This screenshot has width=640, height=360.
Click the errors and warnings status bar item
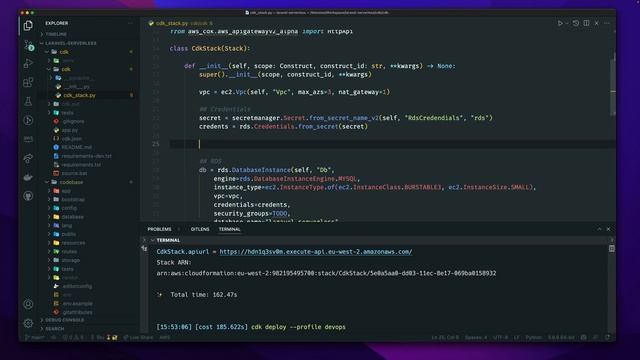73,338
